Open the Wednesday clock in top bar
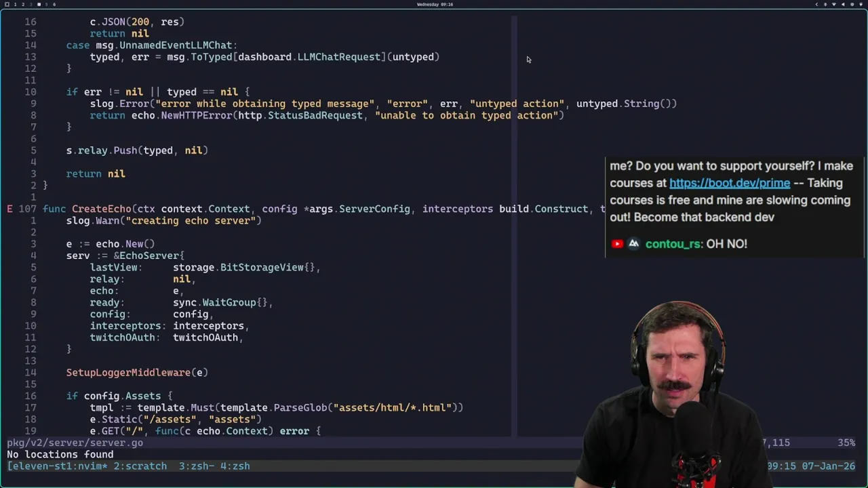This screenshot has width=868, height=488. point(435,4)
